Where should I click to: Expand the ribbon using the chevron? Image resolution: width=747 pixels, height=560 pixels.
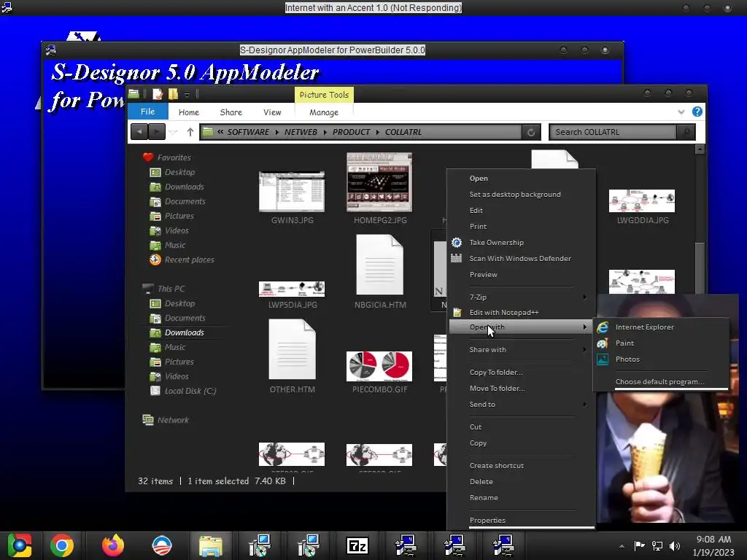coord(681,112)
